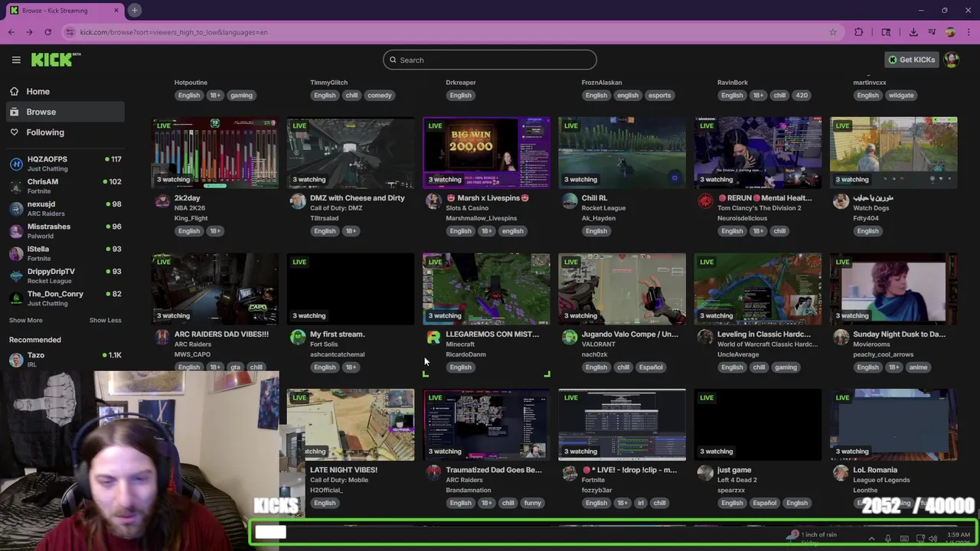Click the Español tag under nach0zk
Image resolution: width=980 pixels, height=551 pixels.
[651, 367]
